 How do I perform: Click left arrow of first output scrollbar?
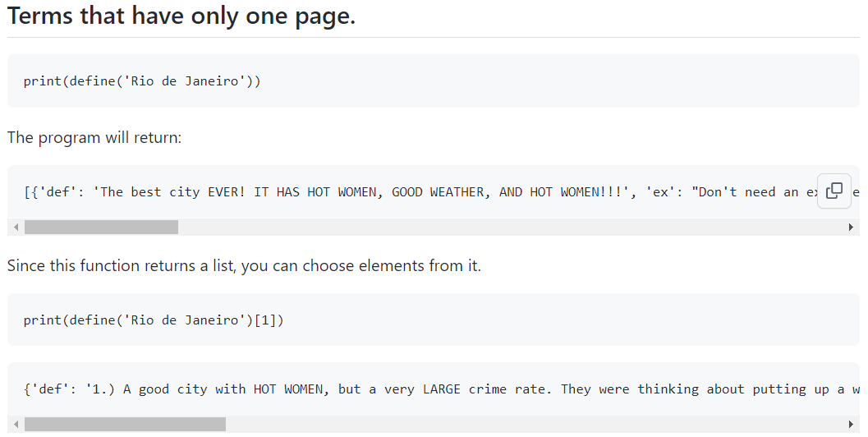tap(16, 228)
